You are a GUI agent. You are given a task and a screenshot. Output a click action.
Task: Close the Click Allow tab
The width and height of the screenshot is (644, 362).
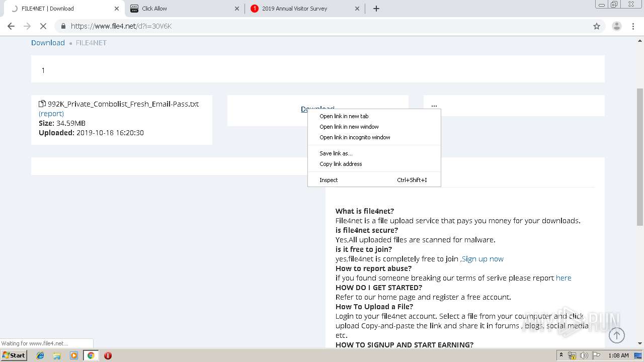237,9
